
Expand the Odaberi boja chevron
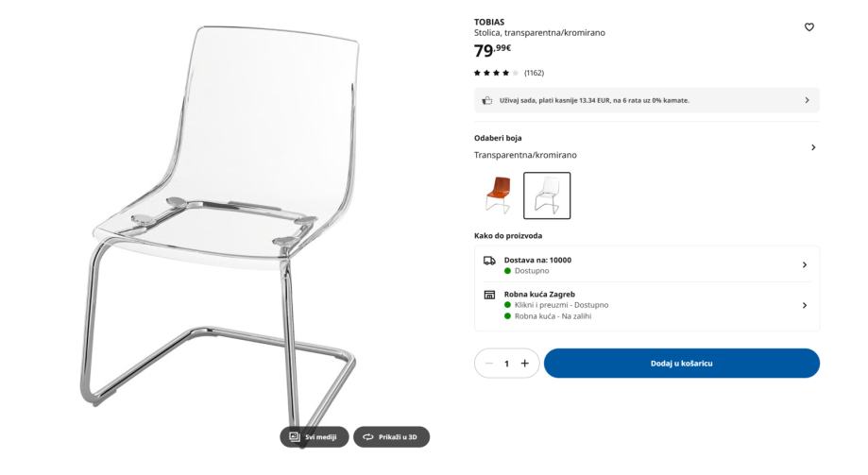point(813,147)
